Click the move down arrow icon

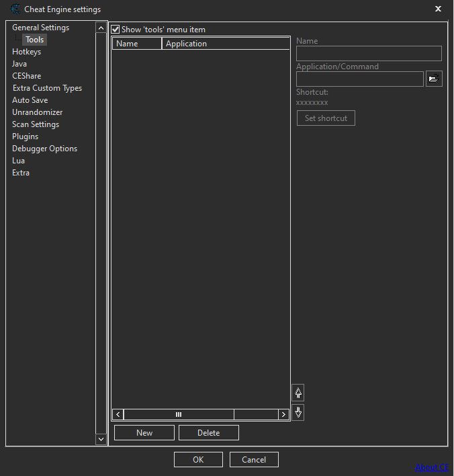(298, 413)
